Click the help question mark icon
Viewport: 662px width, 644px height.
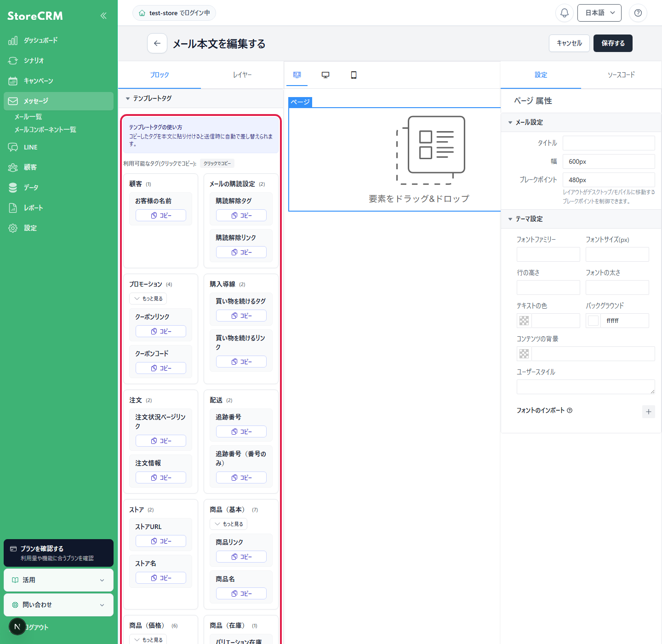click(638, 13)
